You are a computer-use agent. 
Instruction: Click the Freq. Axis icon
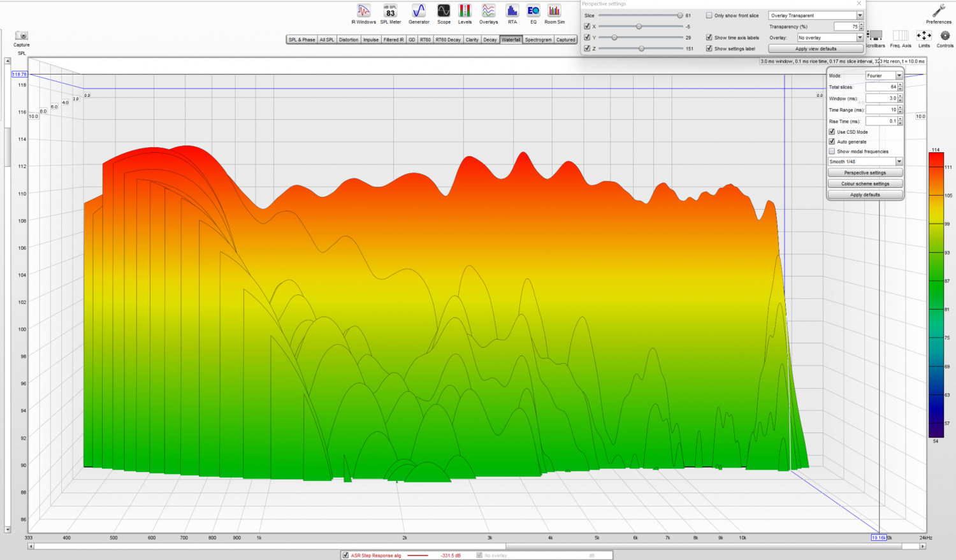(901, 38)
